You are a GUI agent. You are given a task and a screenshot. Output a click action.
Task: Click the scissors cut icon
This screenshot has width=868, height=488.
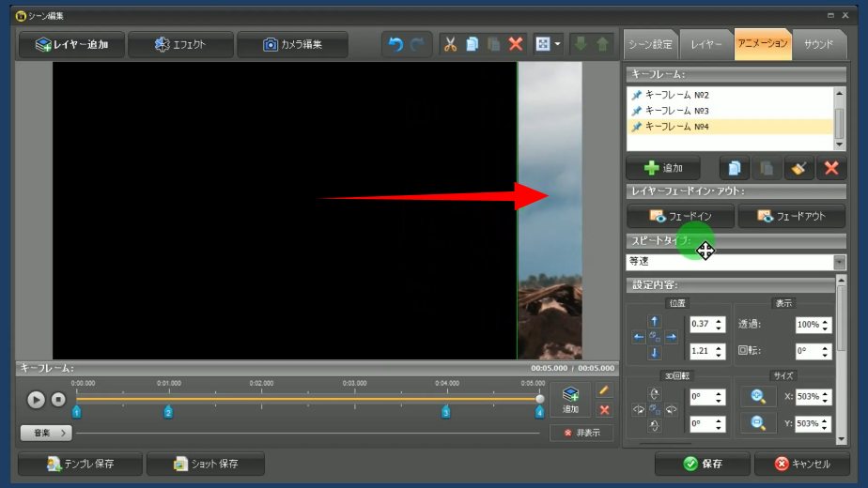[450, 44]
